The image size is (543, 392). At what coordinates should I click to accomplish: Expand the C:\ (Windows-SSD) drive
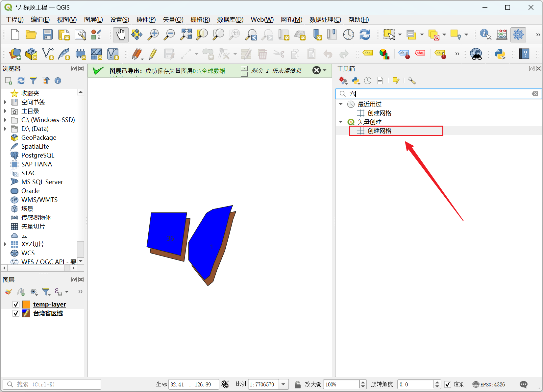5,120
